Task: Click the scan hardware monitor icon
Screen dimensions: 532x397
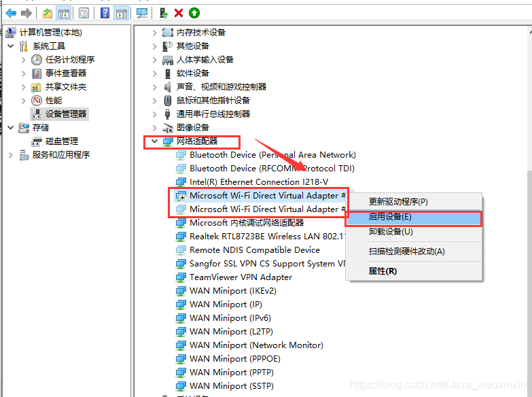Action: [141, 13]
